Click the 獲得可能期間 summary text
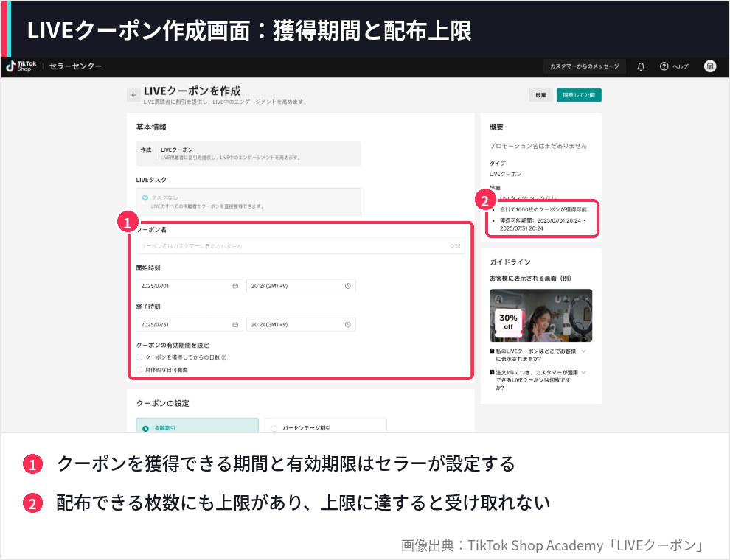This screenshot has height=560, width=730. point(543,224)
